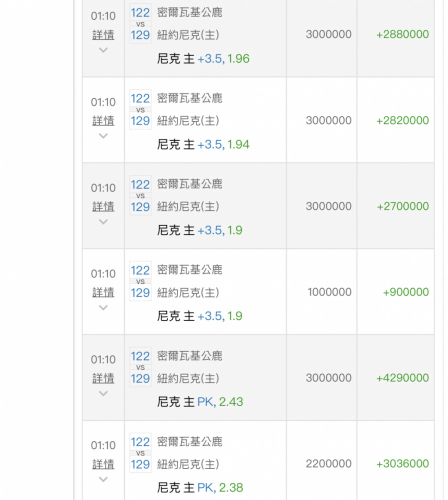Expand chevron under 詳情 in +3036000 row

click(x=103, y=479)
